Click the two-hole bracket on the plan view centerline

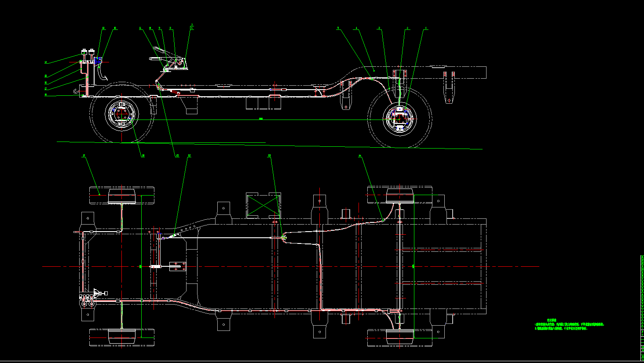(178, 266)
